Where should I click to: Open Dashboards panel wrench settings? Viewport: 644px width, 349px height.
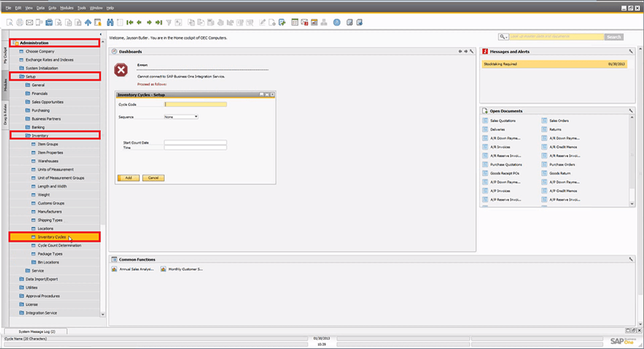click(472, 52)
